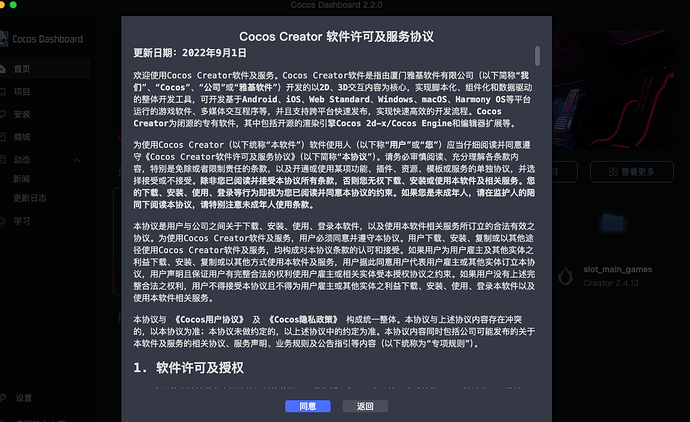Click the banner thumbnail behind the dialog

tap(613, 89)
